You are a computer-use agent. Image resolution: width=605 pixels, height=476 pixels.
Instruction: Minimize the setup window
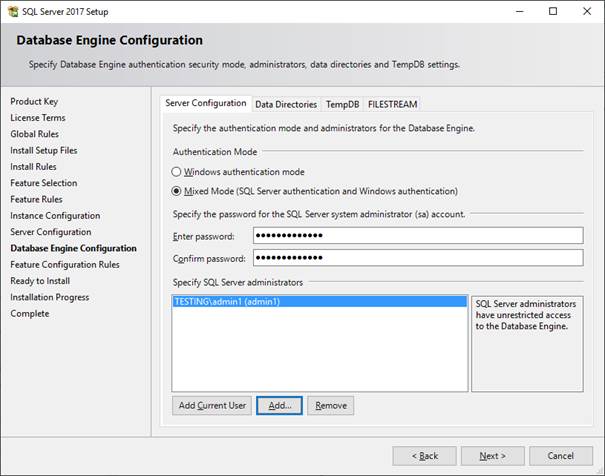point(520,11)
